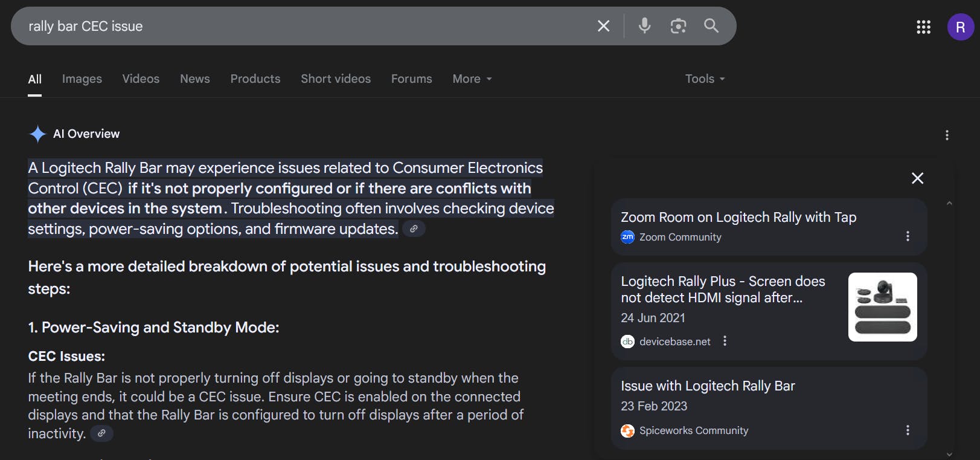Click the date 23 Feb 2023

tap(654, 406)
